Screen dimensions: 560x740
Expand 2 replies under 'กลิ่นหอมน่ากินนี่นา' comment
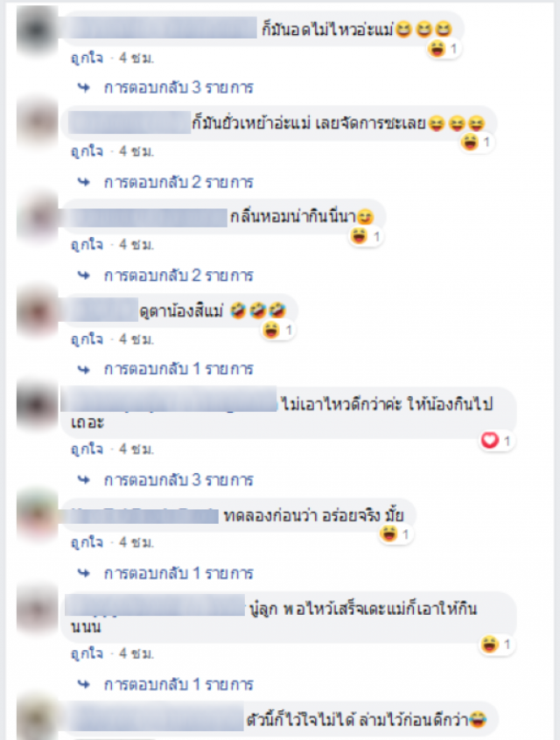[x=178, y=276]
